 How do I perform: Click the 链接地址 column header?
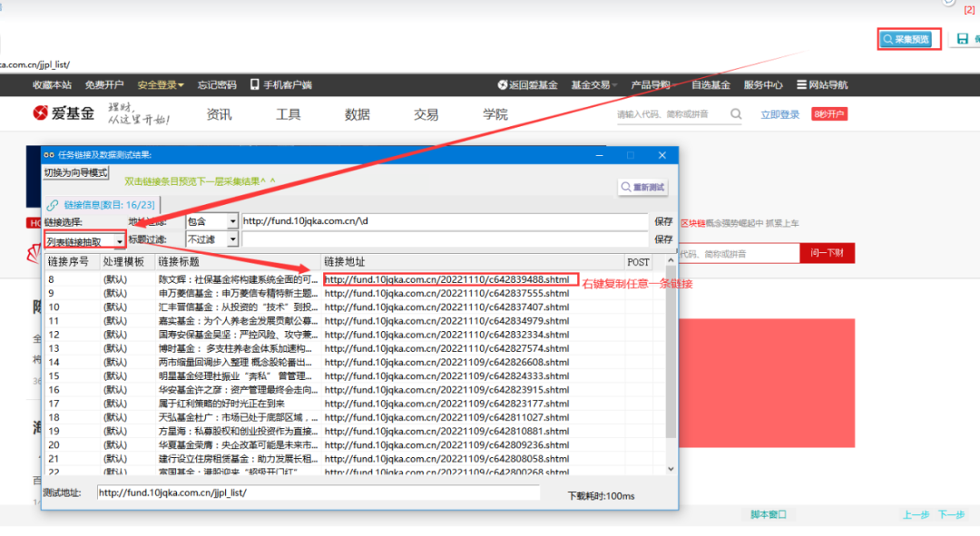click(473, 262)
